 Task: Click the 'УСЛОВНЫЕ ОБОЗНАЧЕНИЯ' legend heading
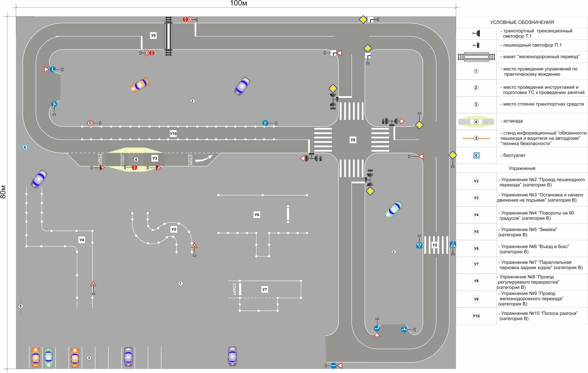coord(522,22)
